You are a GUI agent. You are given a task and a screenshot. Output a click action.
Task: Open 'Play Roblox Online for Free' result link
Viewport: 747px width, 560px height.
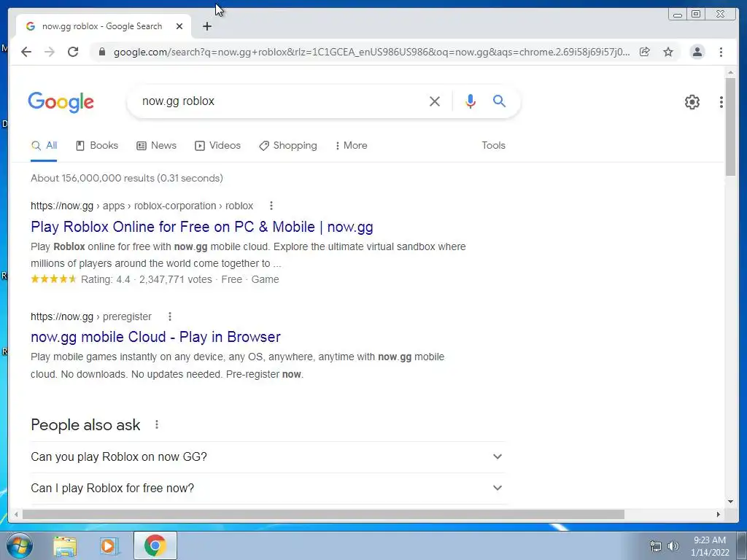pyautogui.click(x=201, y=227)
